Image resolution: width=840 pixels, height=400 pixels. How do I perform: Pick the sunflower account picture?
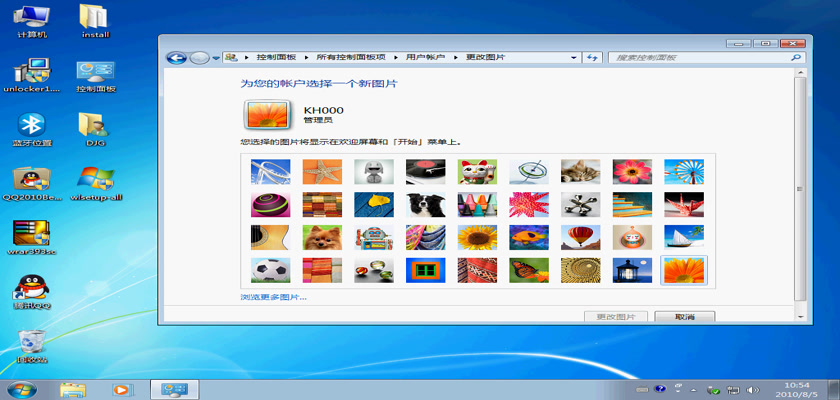coord(477,237)
